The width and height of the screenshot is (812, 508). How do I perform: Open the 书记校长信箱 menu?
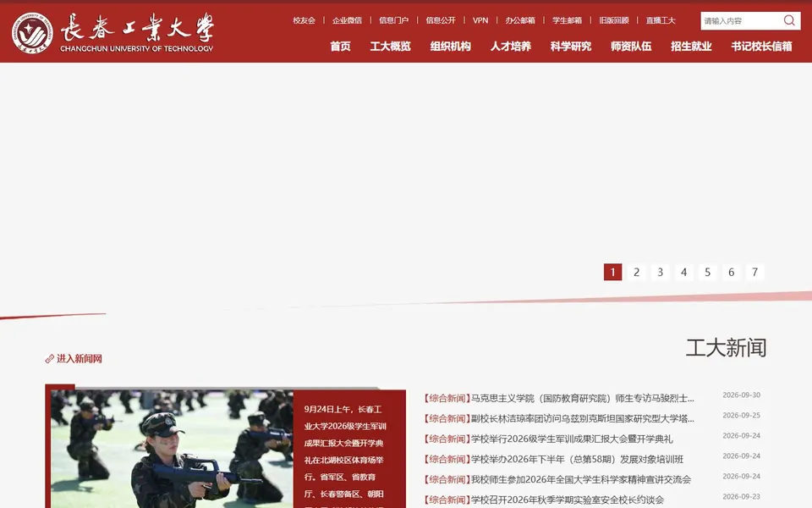pyautogui.click(x=761, y=46)
